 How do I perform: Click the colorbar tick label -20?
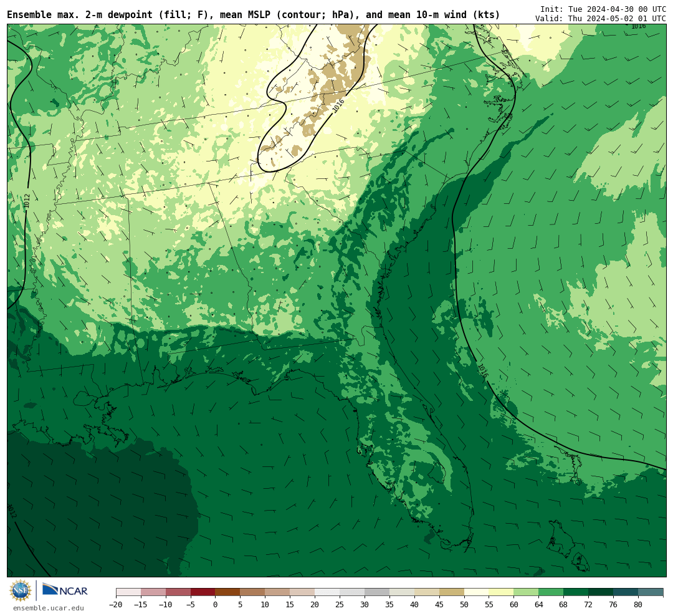click(115, 605)
